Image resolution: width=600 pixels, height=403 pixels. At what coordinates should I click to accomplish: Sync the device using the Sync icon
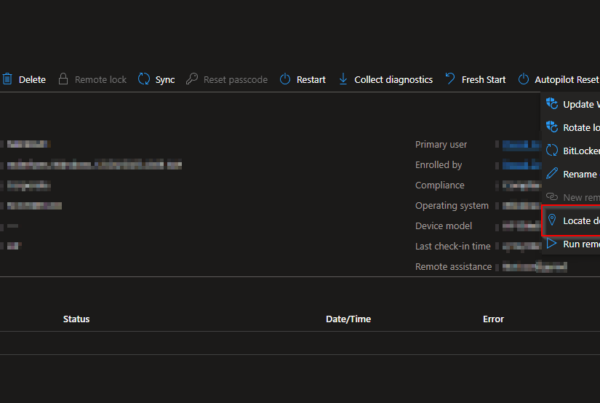(144, 79)
